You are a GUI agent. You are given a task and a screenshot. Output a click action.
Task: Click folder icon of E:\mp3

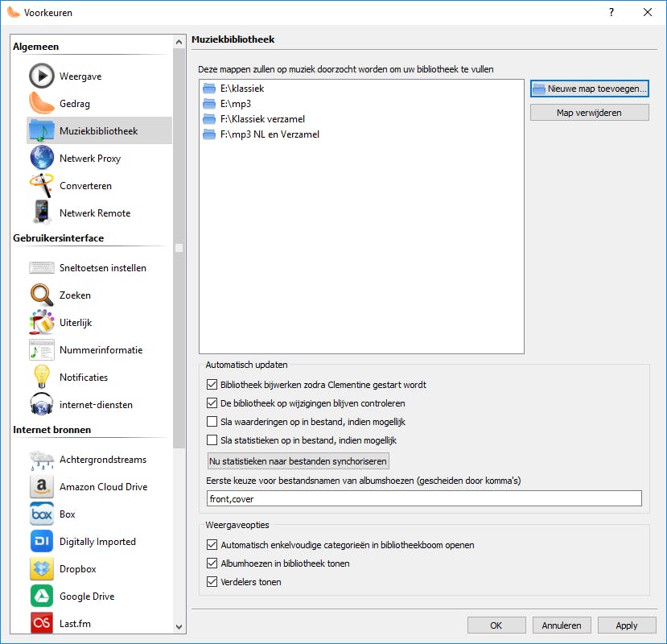[x=209, y=104]
